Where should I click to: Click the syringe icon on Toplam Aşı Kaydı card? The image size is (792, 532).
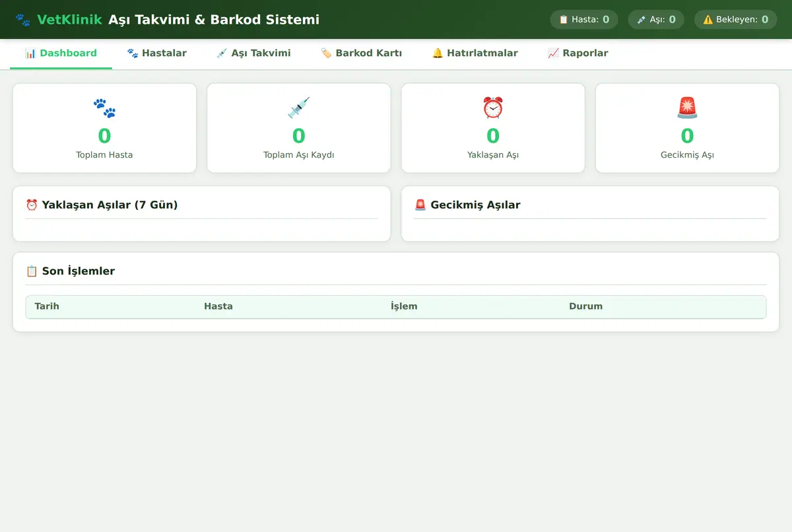(298, 108)
